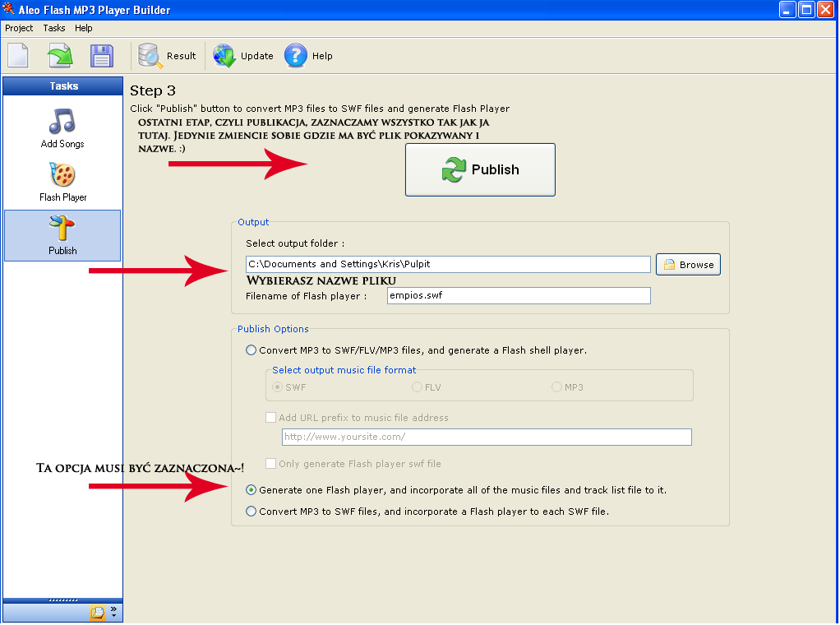
Task: Open Help via blue question mark icon
Action: 295,56
